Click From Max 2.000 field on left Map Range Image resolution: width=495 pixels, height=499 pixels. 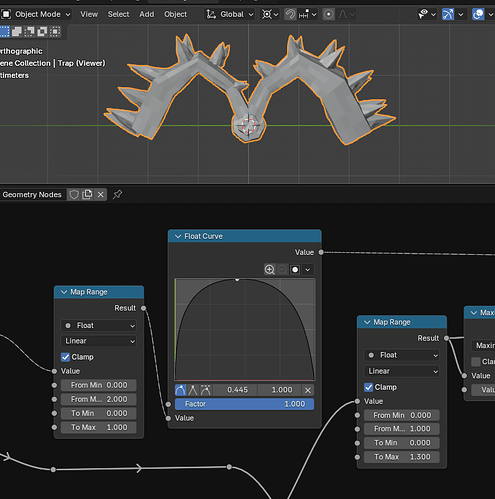(x=99, y=399)
